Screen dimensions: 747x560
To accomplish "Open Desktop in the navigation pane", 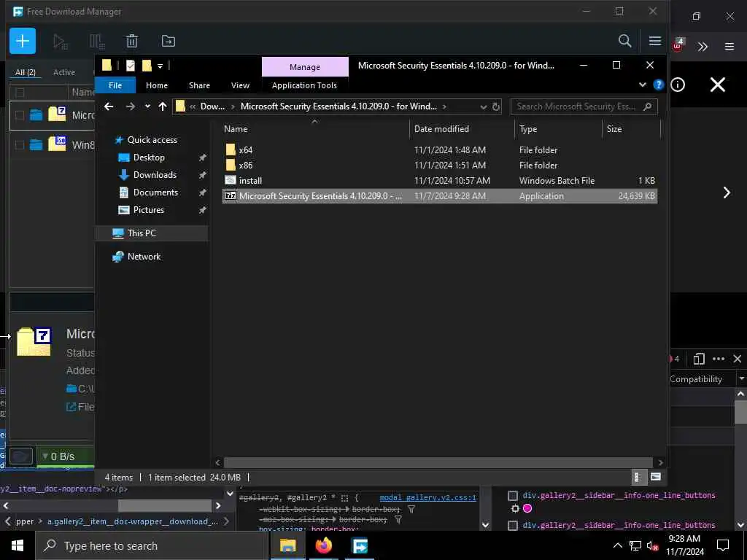I will point(149,157).
